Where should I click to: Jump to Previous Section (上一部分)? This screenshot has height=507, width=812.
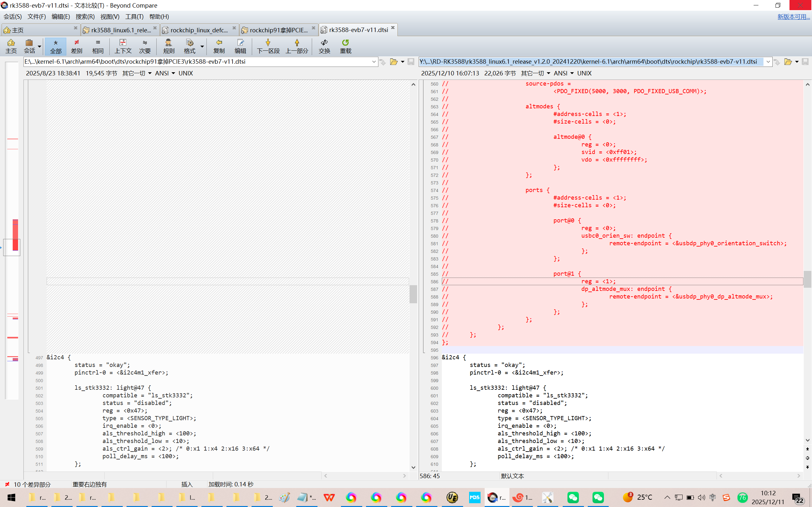(297, 46)
